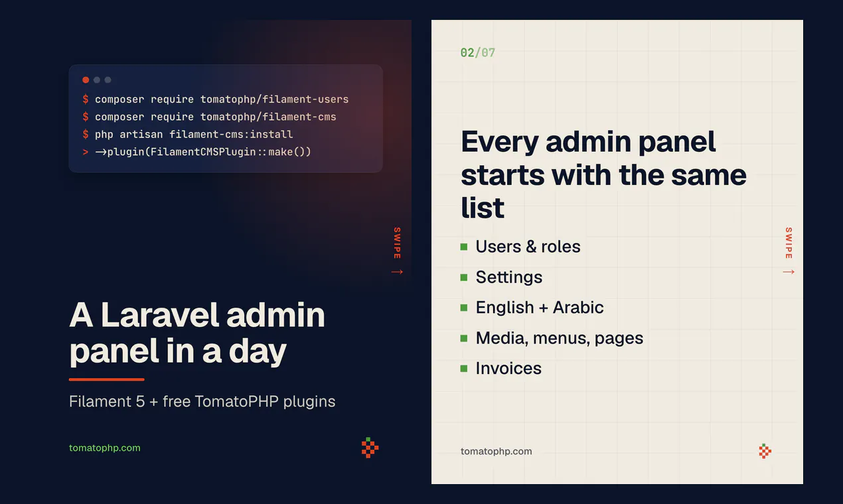Click the SWIPE arrow on cream slide
The height and width of the screenshot is (504, 843).
[x=789, y=271]
